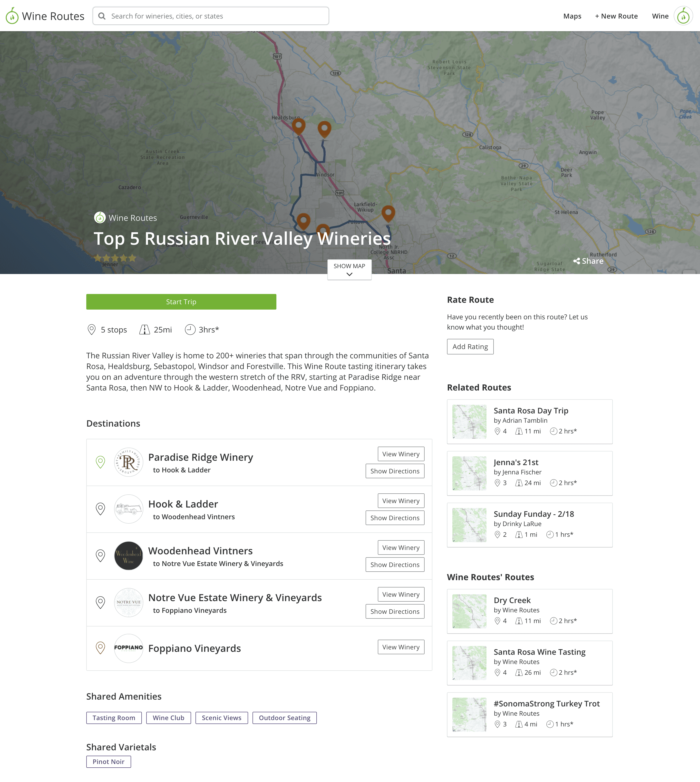Open the user profile avatar icon
This screenshot has height=782, width=700.
pos(683,16)
